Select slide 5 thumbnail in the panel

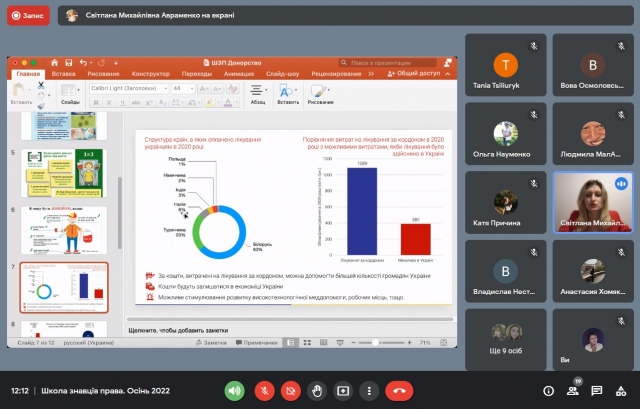[64, 173]
